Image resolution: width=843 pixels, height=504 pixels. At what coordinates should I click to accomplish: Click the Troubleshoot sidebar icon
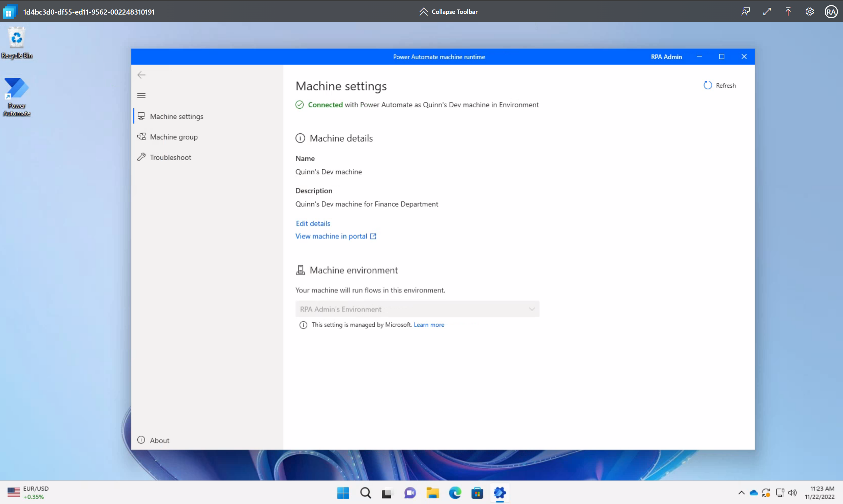click(x=141, y=157)
